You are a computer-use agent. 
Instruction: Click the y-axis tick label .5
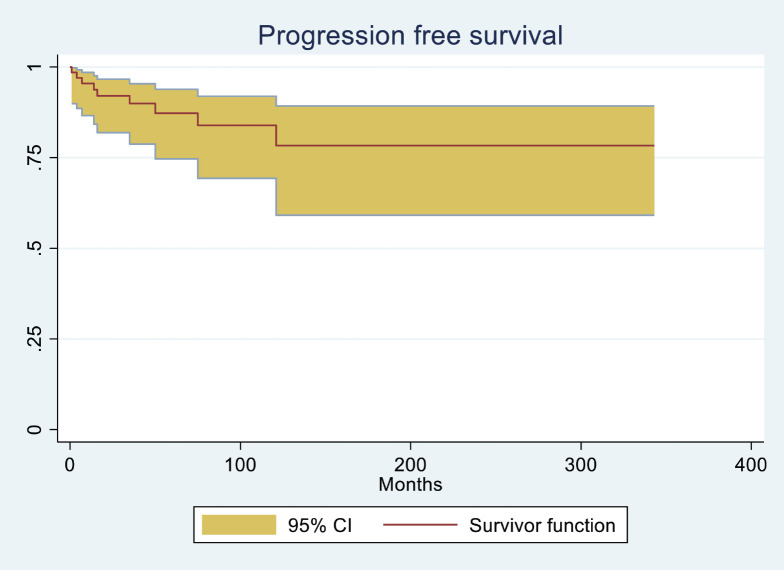point(34,248)
